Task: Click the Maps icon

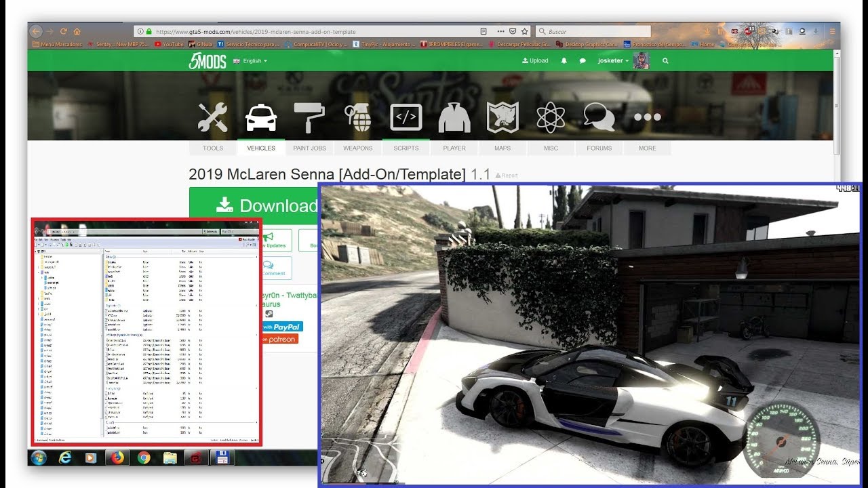Action: (x=502, y=118)
